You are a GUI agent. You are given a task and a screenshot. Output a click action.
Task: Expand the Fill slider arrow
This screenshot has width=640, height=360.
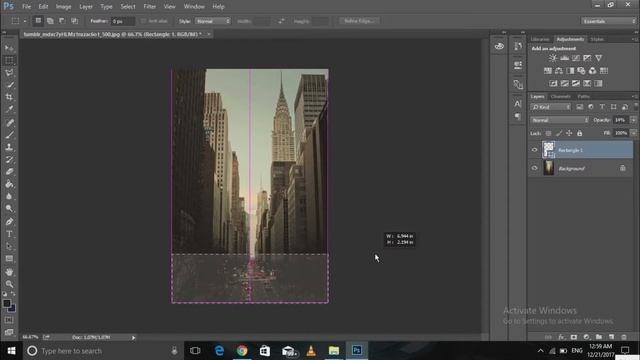pyautogui.click(x=633, y=133)
